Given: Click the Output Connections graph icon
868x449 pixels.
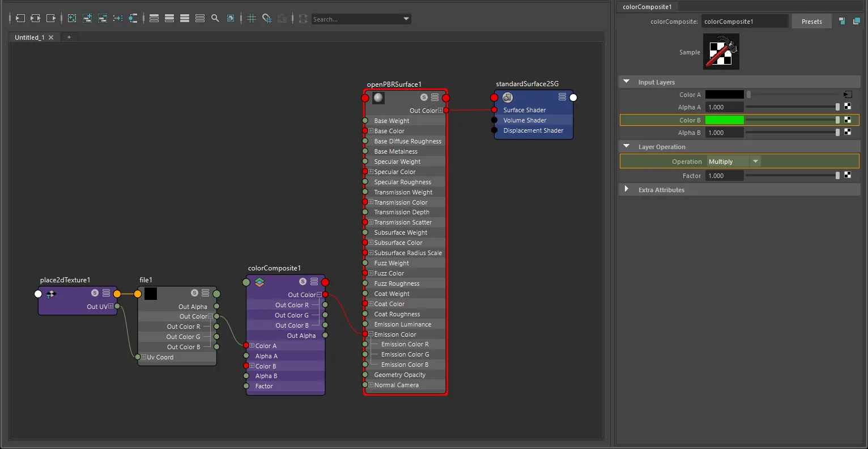Looking at the screenshot, I should click(51, 18).
